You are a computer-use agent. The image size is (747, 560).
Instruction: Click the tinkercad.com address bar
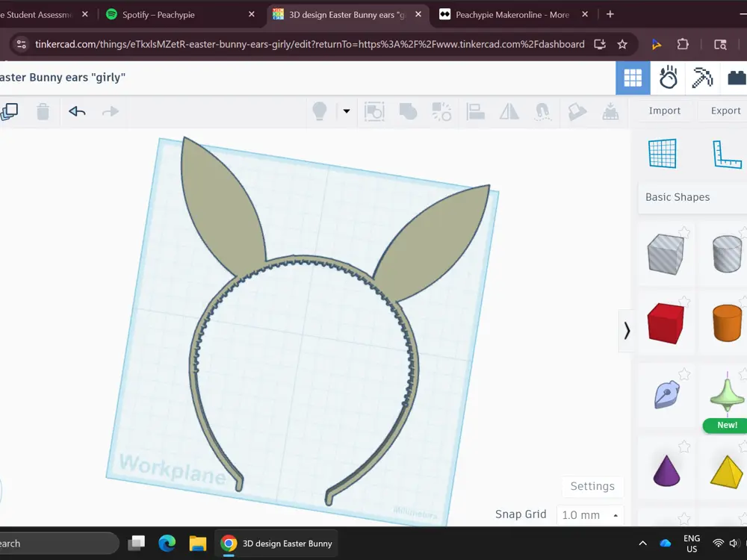pos(310,44)
